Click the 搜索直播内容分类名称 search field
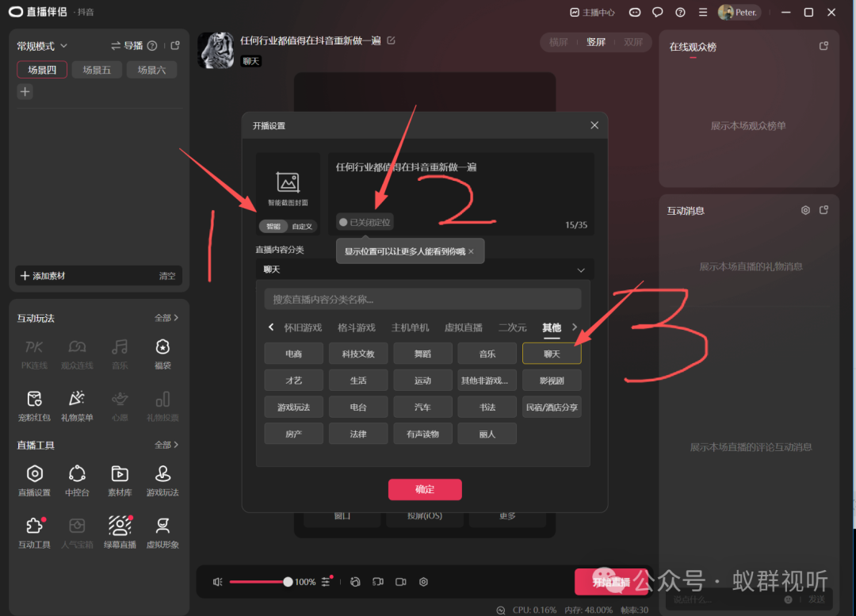The image size is (856, 616). [x=422, y=299]
